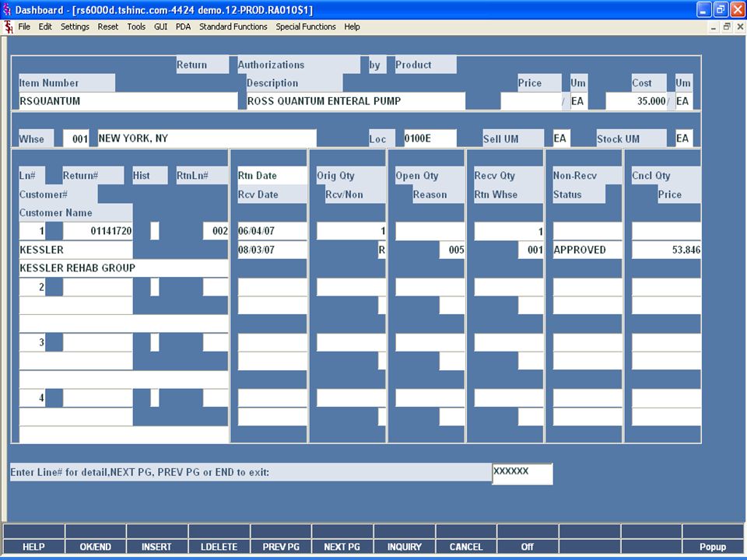The width and height of the screenshot is (747, 560).
Task: Open the Tools menu
Action: (135, 26)
